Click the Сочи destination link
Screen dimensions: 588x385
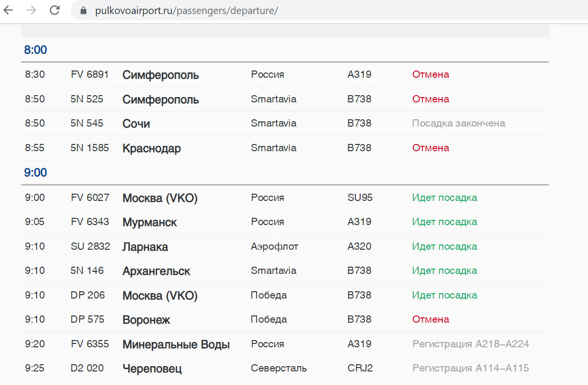point(136,124)
